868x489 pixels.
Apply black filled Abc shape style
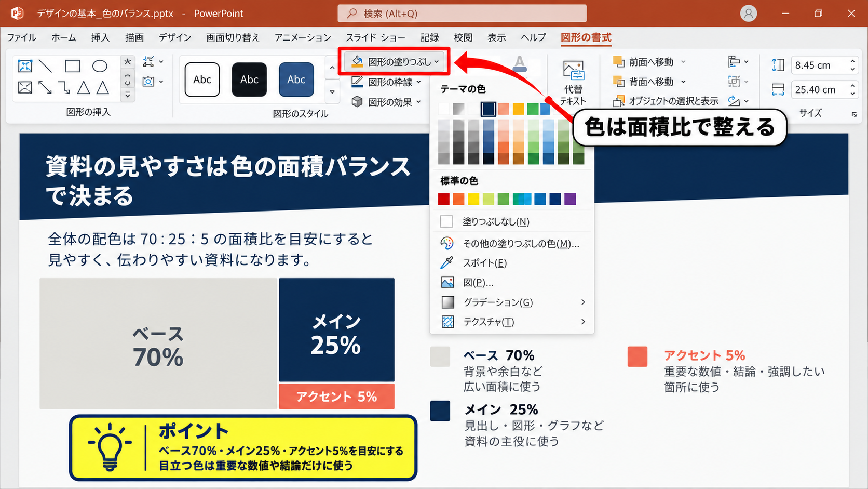click(x=249, y=80)
